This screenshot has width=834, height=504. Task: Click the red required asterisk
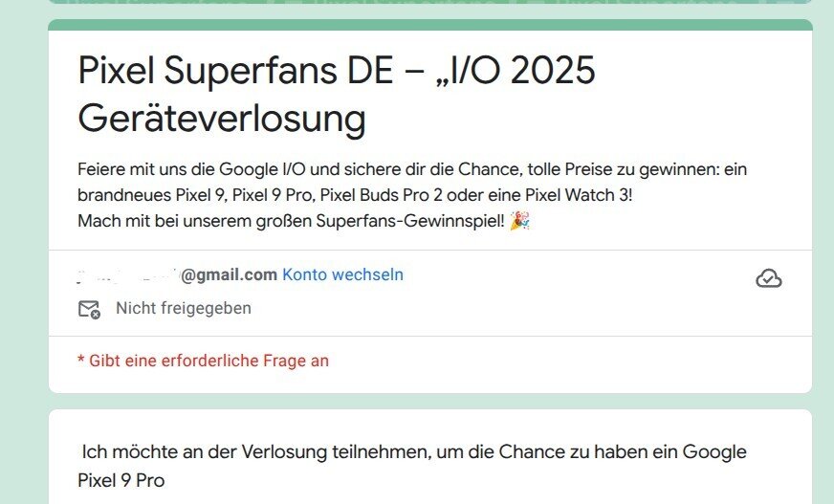81,362
